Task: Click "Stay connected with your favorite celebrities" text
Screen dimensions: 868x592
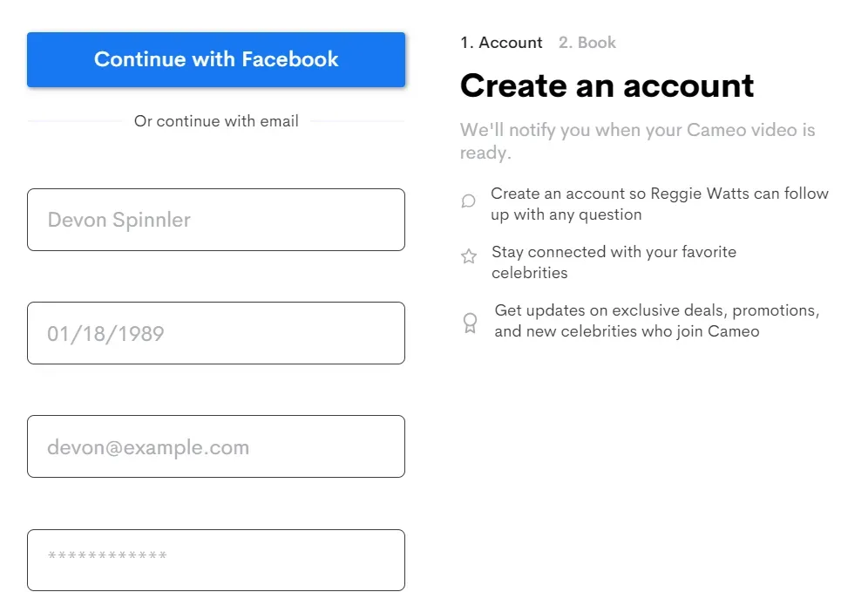Action: [x=614, y=262]
